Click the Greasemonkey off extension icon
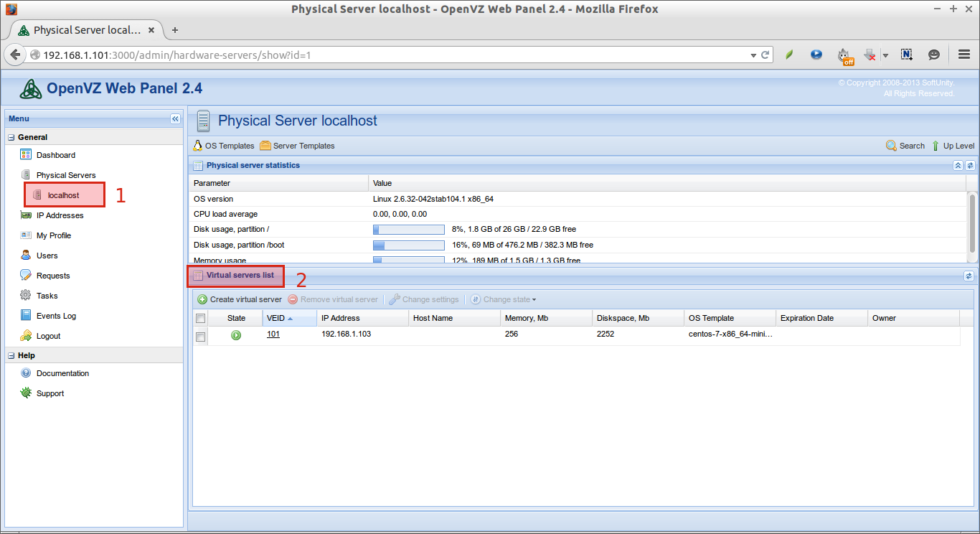980x534 pixels. pos(845,55)
